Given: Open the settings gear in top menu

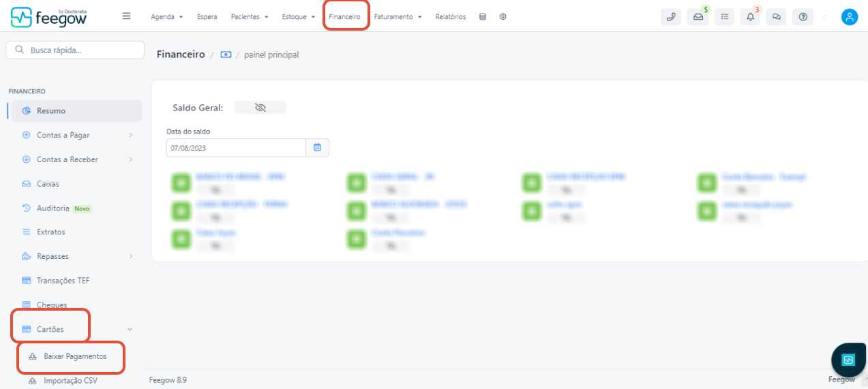Looking at the screenshot, I should click(x=503, y=17).
